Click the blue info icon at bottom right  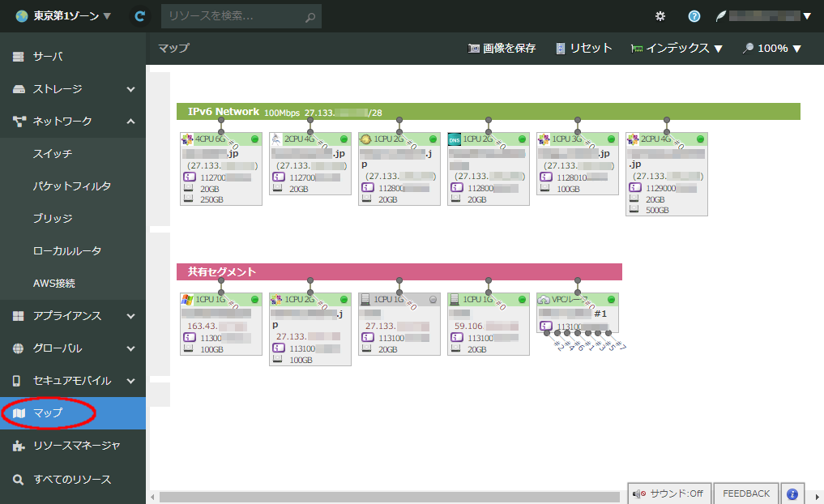pyautogui.click(x=792, y=493)
